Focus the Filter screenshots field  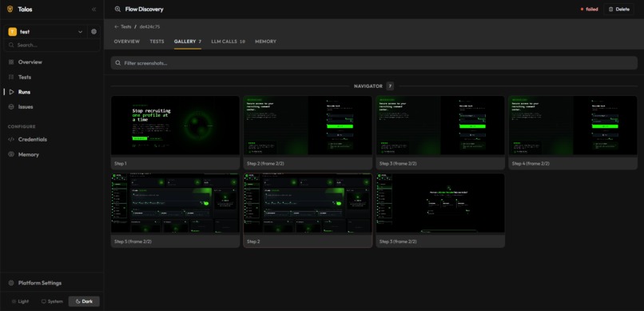coord(374,63)
